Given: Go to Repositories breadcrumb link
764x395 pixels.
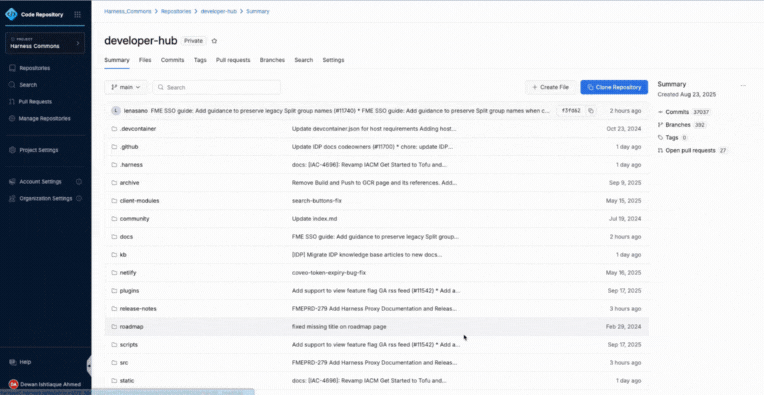Looking at the screenshot, I should [176, 11].
